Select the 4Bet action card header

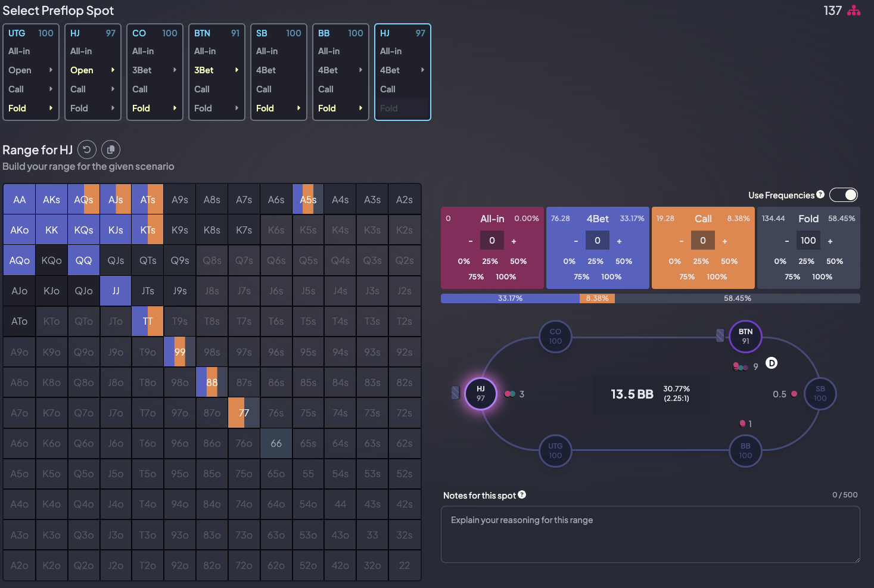pyautogui.click(x=598, y=219)
